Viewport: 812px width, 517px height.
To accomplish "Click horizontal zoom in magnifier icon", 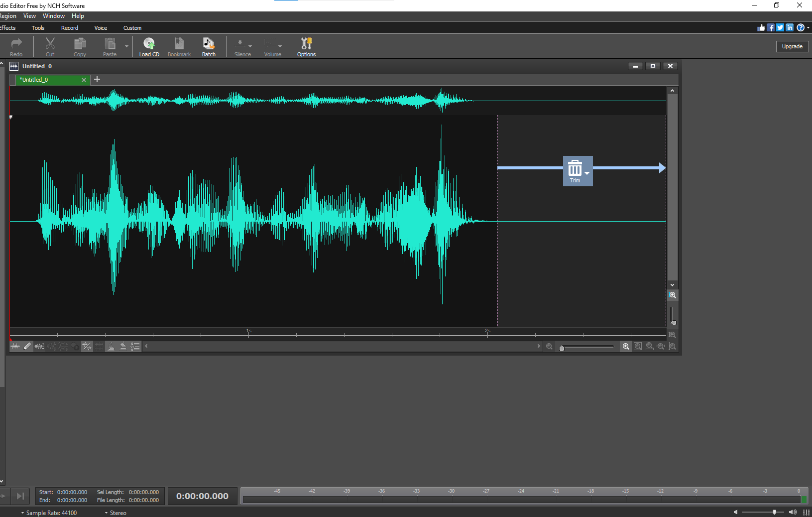I will click(x=626, y=347).
